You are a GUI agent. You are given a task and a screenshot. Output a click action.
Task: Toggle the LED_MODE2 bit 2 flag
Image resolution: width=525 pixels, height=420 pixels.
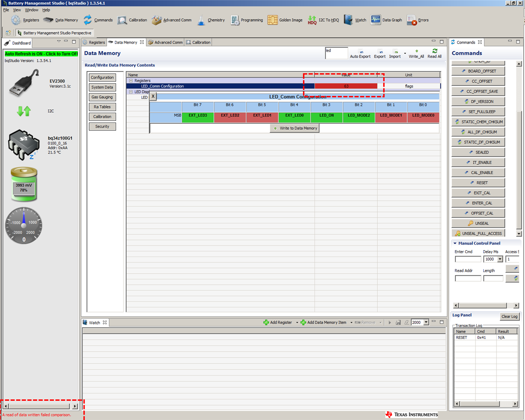pos(359,117)
